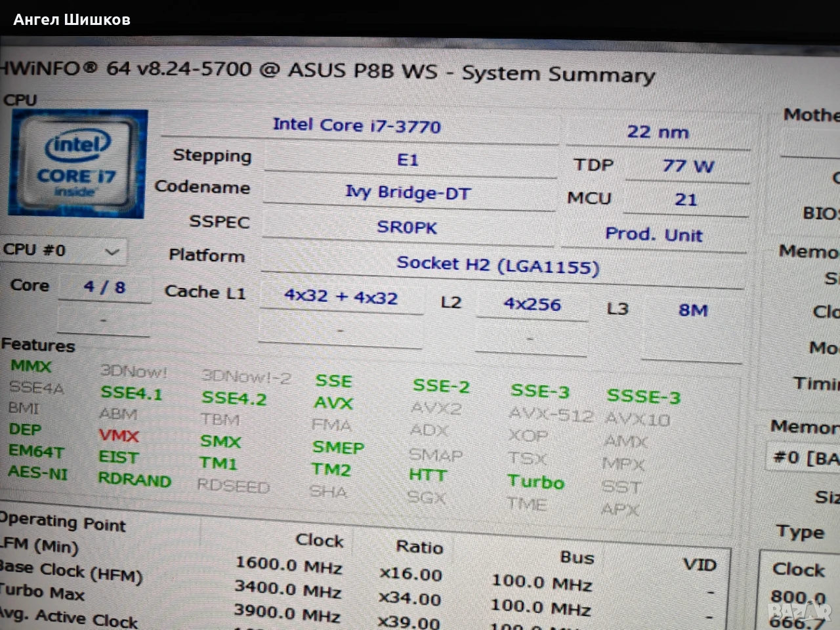840x630 pixels.
Task: Click the Intel Core i7 logo
Action: pos(77,163)
